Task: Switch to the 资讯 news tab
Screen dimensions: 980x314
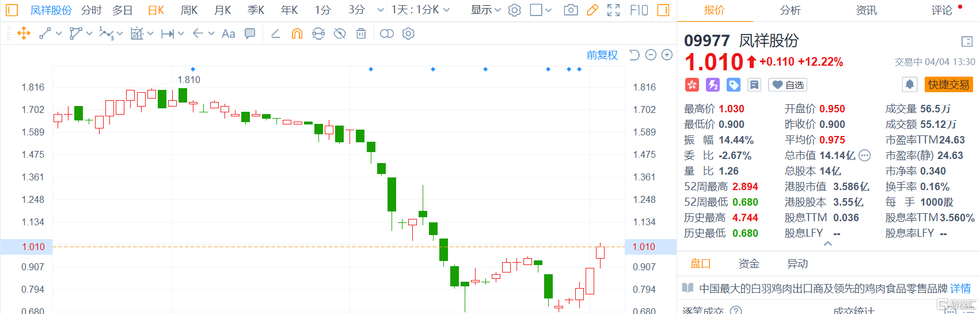Action: tap(866, 10)
